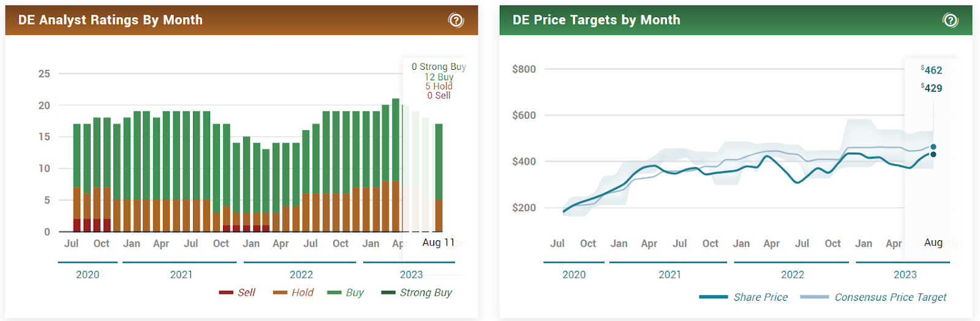
Task: Click the DE Price Targets by Month title
Action: click(x=597, y=20)
